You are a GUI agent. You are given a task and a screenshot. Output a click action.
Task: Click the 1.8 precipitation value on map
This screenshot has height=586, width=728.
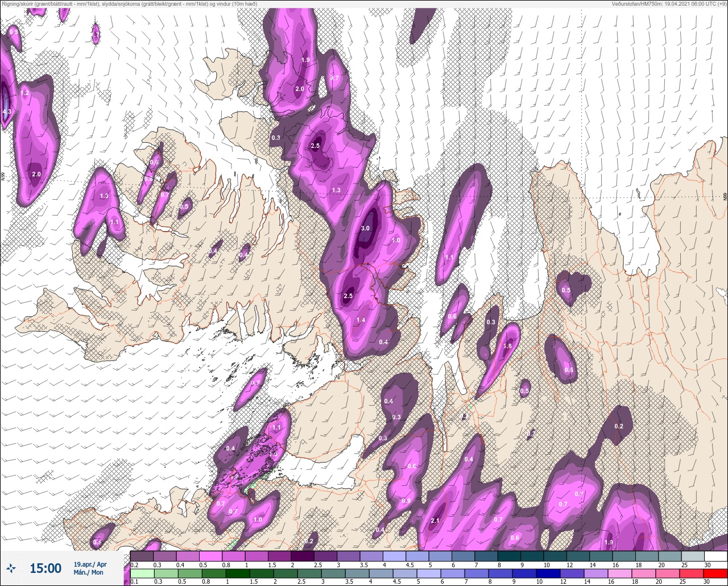(508, 346)
